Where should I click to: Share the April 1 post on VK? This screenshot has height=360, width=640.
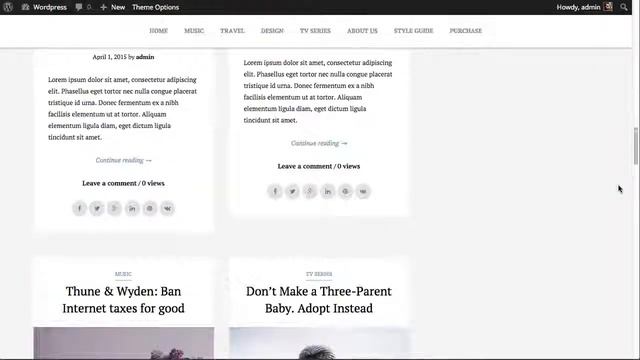[167, 208]
